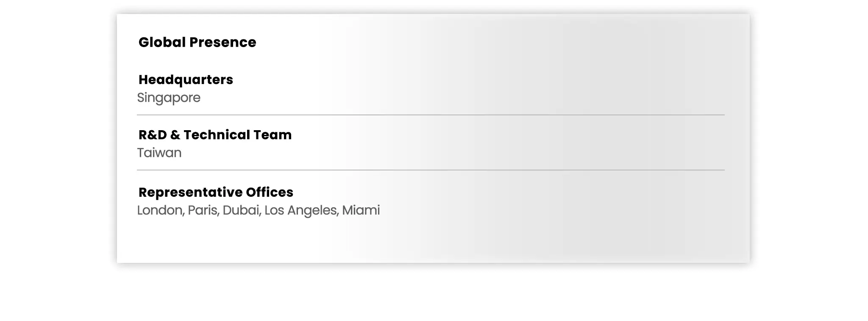The image size is (868, 321).
Task: Click the R&D text in the heading
Action: pos(153,135)
